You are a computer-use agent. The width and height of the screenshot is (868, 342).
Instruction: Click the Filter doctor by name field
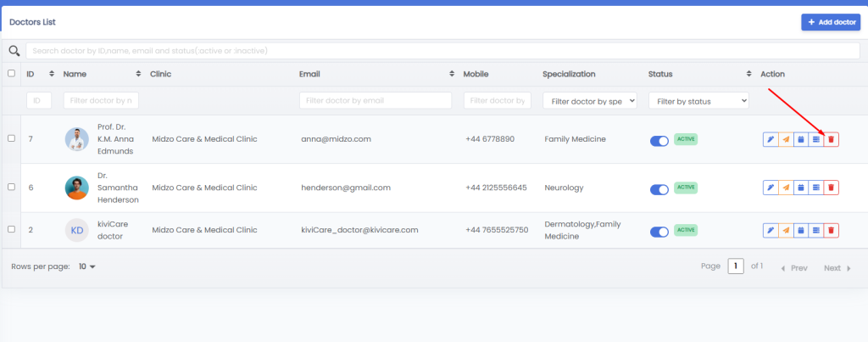click(102, 100)
